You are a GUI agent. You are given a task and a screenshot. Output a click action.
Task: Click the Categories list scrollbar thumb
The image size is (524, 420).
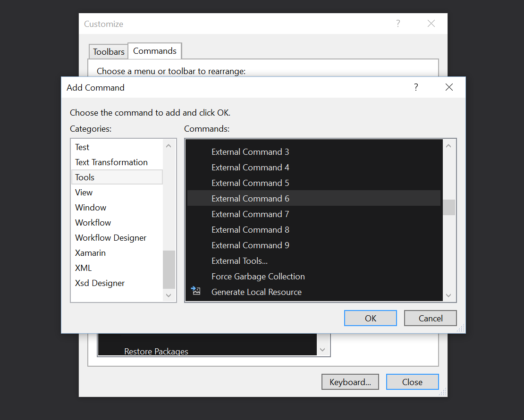169,269
